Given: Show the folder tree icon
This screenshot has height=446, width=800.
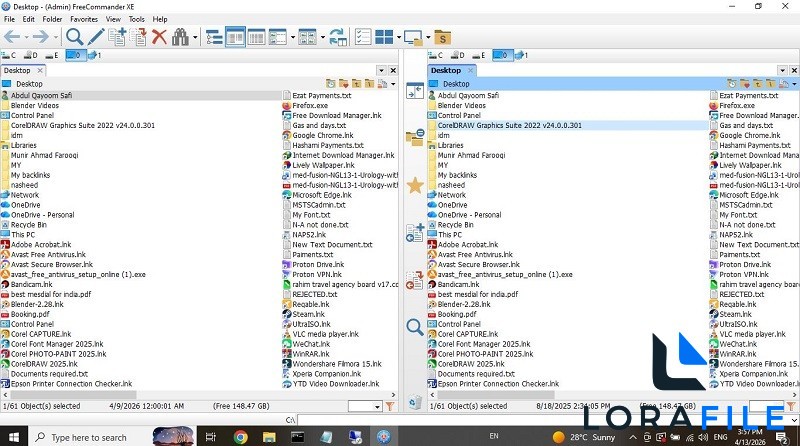Looking at the screenshot, I should [x=214, y=37].
